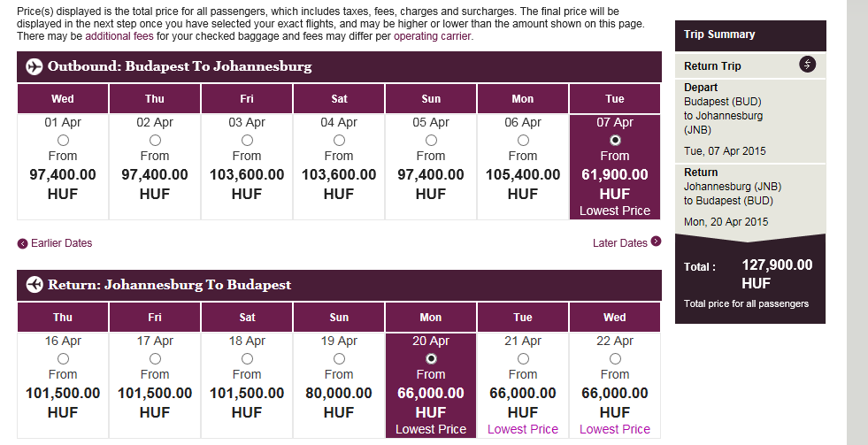
Task: Click the Earlier Dates arrow icon
Action: pos(22,243)
